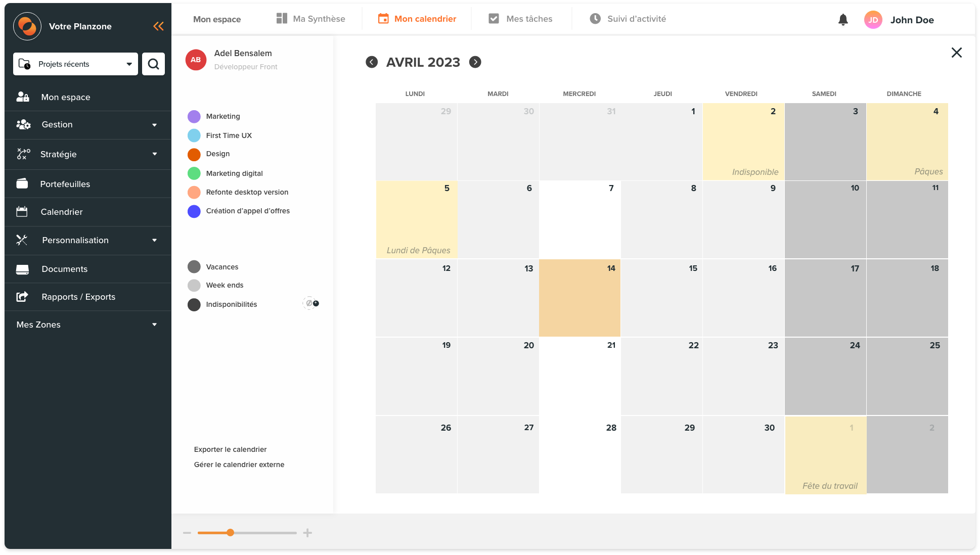Screen dimensions: 980x555
Task: Click the zoom in plus icon
Action: coord(307,533)
